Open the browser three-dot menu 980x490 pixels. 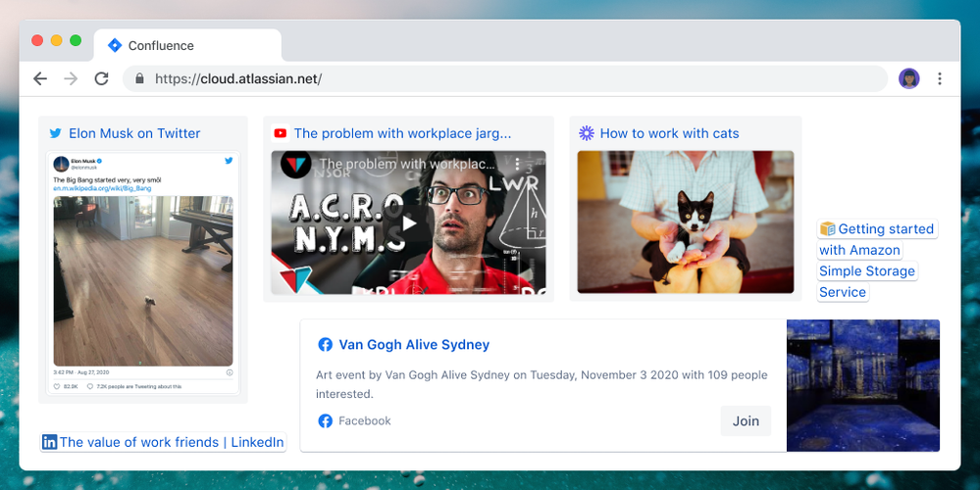pyautogui.click(x=940, y=78)
